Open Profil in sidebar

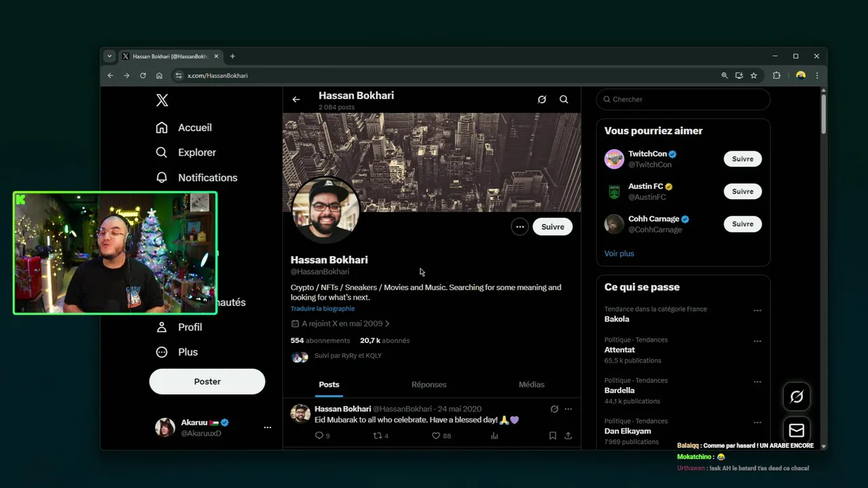[179, 327]
